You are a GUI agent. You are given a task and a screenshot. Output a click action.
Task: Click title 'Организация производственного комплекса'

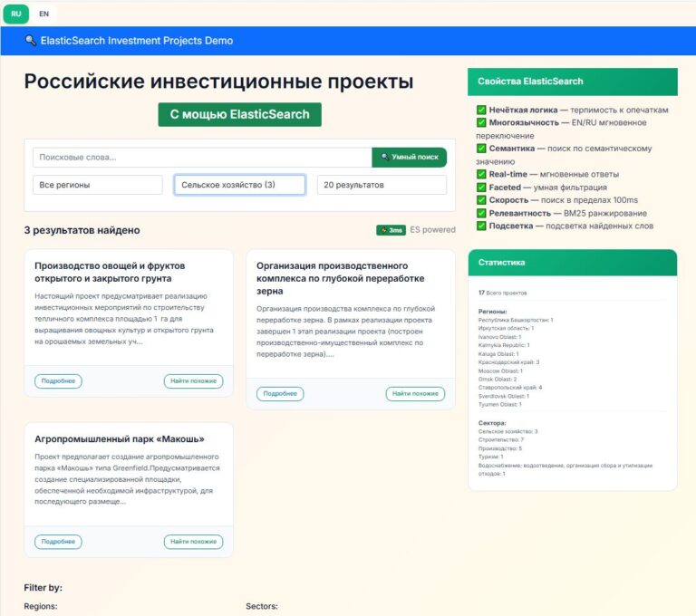[341, 278]
